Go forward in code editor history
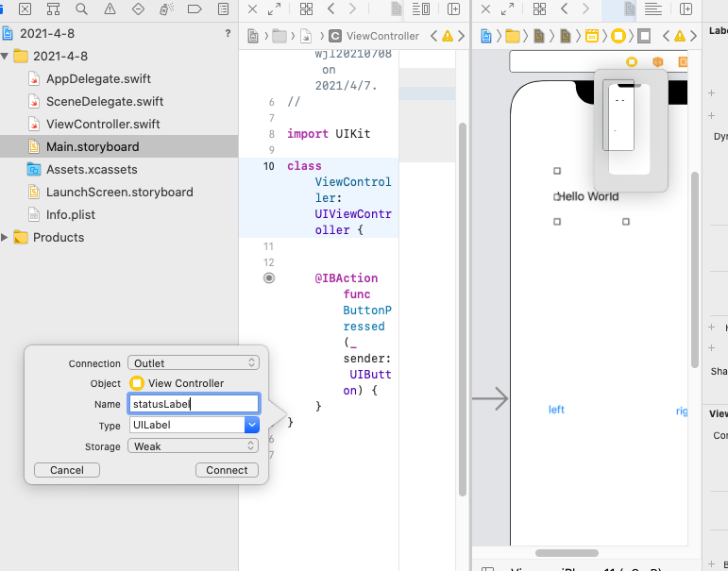Screen dimensions: 728x571 pos(353,8)
